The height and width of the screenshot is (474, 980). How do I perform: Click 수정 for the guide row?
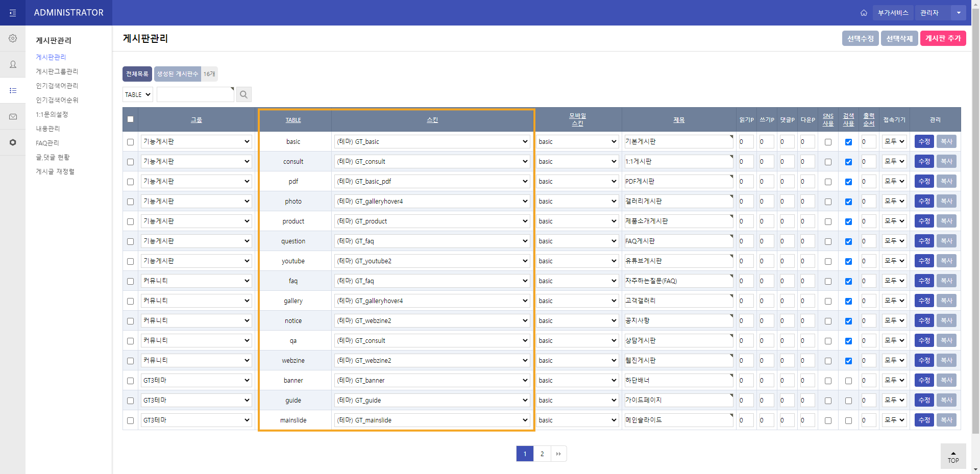[x=924, y=400]
